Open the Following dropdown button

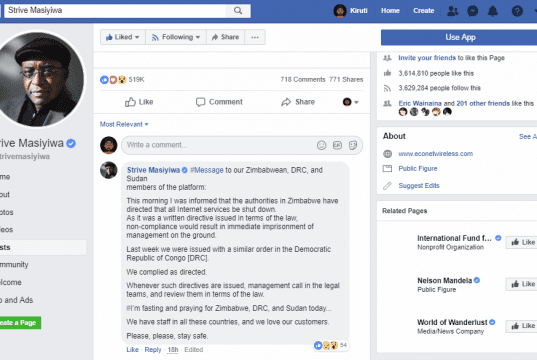point(176,37)
